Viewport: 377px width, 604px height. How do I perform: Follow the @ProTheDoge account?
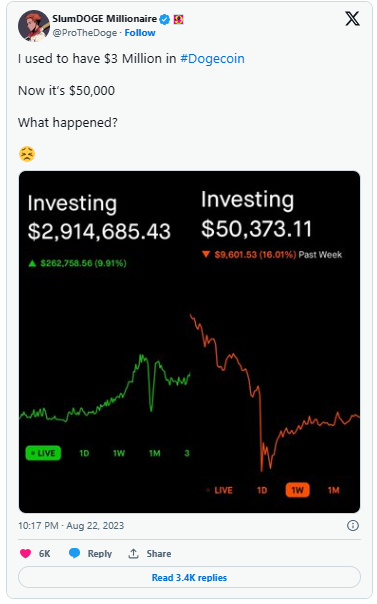pyautogui.click(x=140, y=33)
